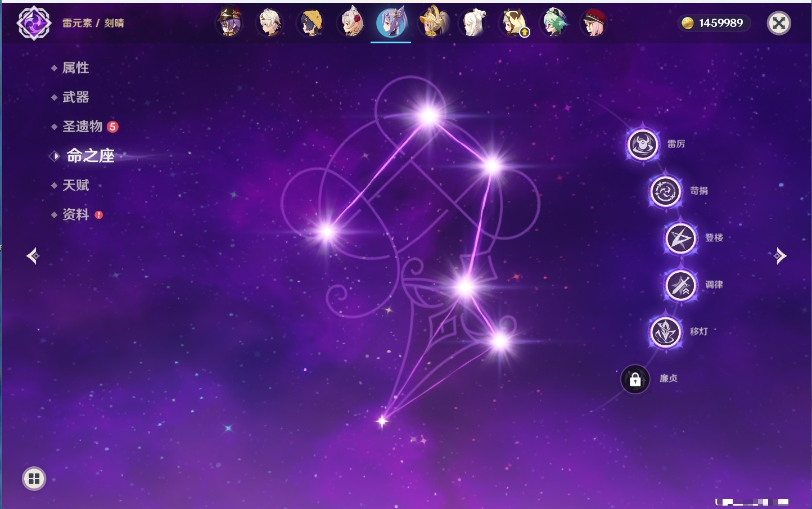Switch to the previous character with left arrow

tap(33, 256)
